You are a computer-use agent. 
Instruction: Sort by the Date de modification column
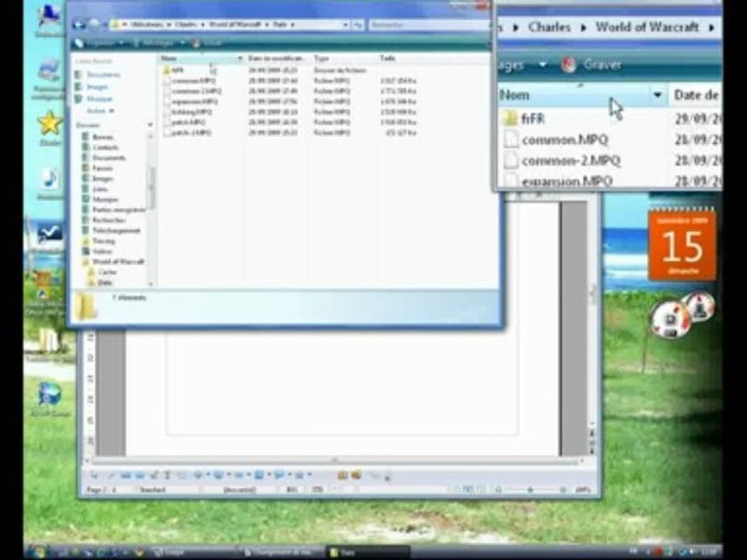(x=278, y=58)
